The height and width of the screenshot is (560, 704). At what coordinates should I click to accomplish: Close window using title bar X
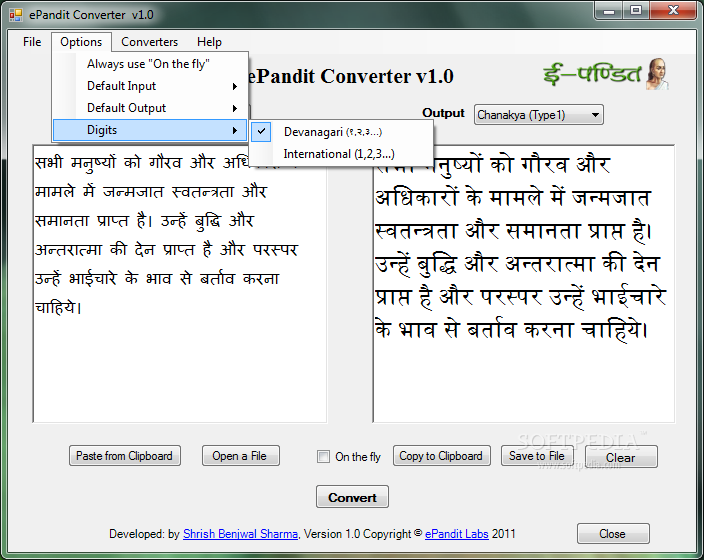pos(673,11)
